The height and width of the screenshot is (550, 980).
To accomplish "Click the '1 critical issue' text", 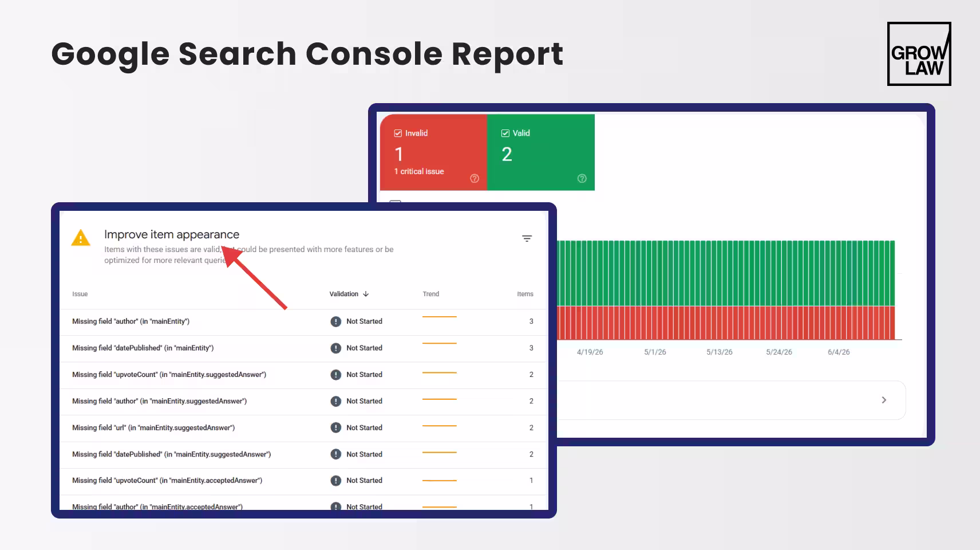I will tap(419, 171).
